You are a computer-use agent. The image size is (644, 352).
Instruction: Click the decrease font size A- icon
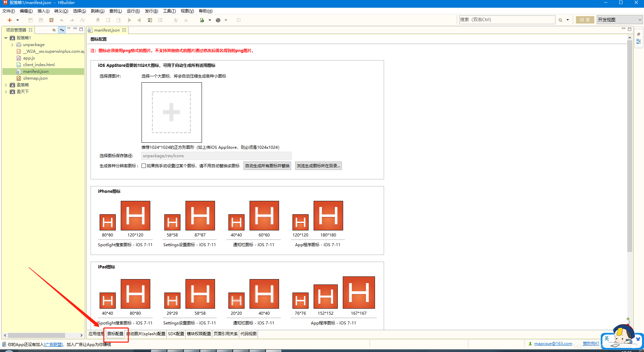tap(186, 20)
